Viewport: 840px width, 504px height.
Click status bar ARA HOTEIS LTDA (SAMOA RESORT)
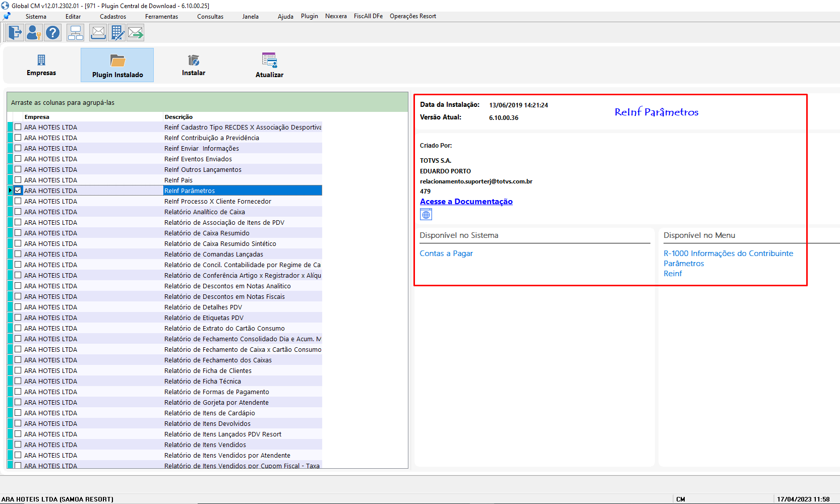[57, 499]
